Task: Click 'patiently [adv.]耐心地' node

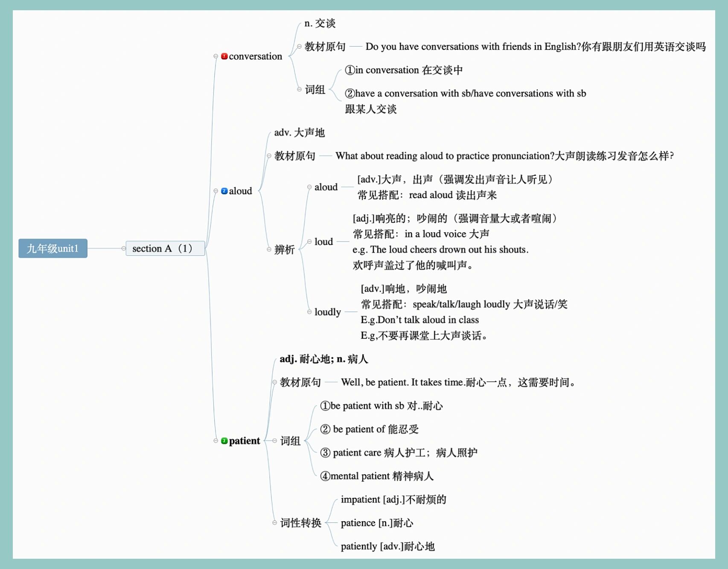Action: [387, 546]
